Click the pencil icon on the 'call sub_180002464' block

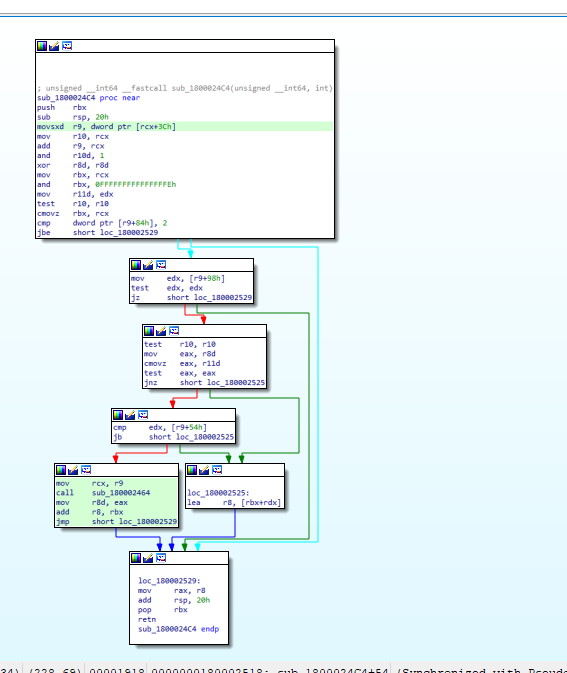(73, 470)
